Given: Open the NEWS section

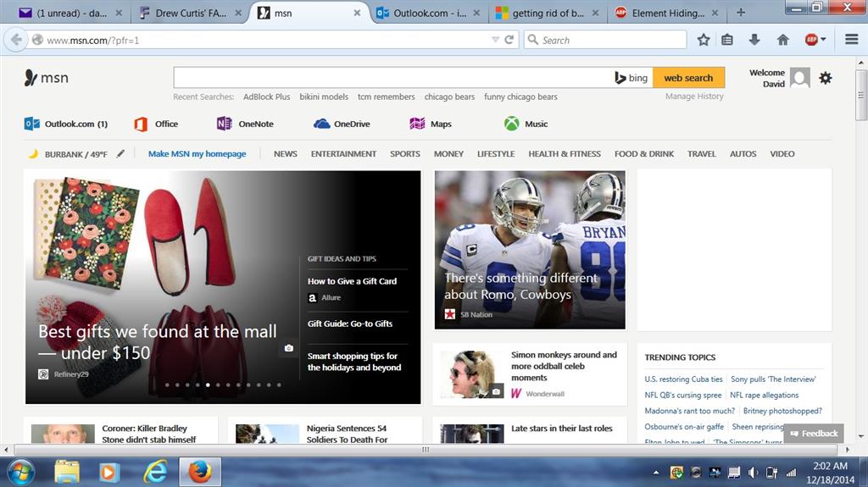Looking at the screenshot, I should [285, 154].
